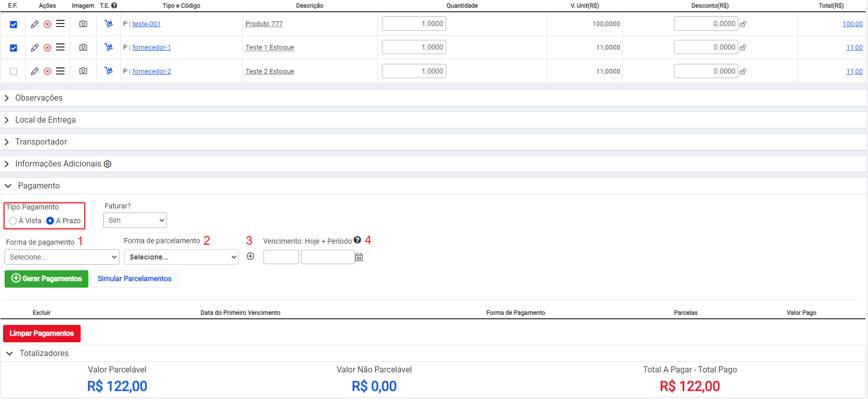868x399 pixels.
Task: Click the edit pencil icon in fornecedor-1 row
Action: [x=35, y=48]
